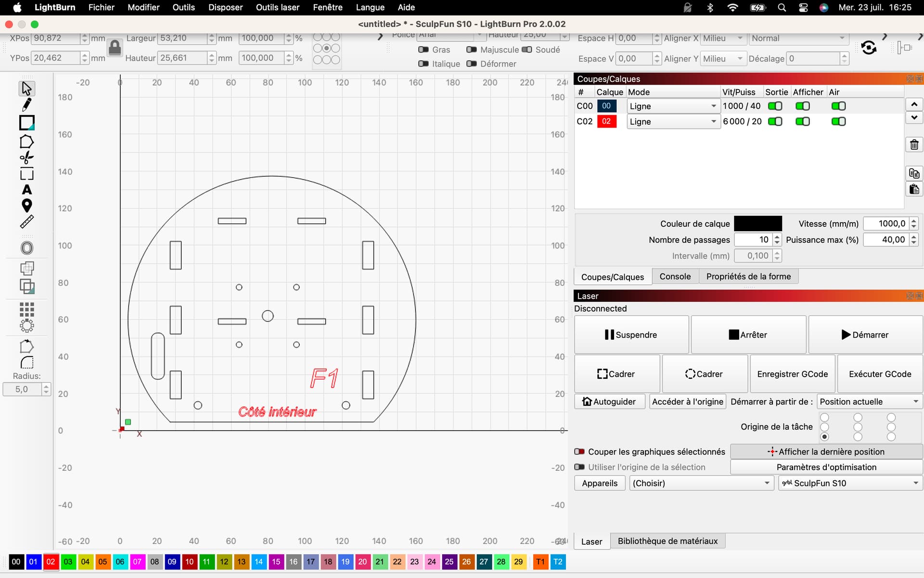Screen dimensions: 924x578
Task: Increase Nombre de passages stepper
Action: (777, 236)
